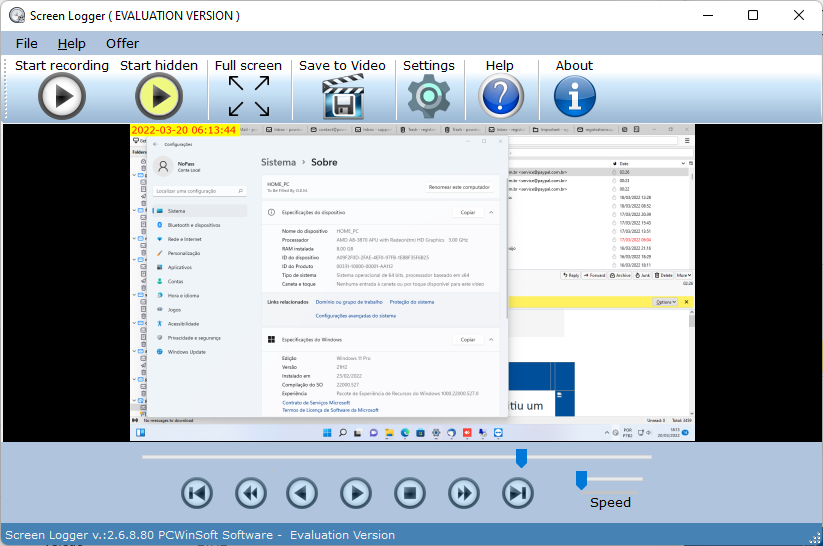Open Settings via the gear icon
The image size is (823, 546).
429,96
